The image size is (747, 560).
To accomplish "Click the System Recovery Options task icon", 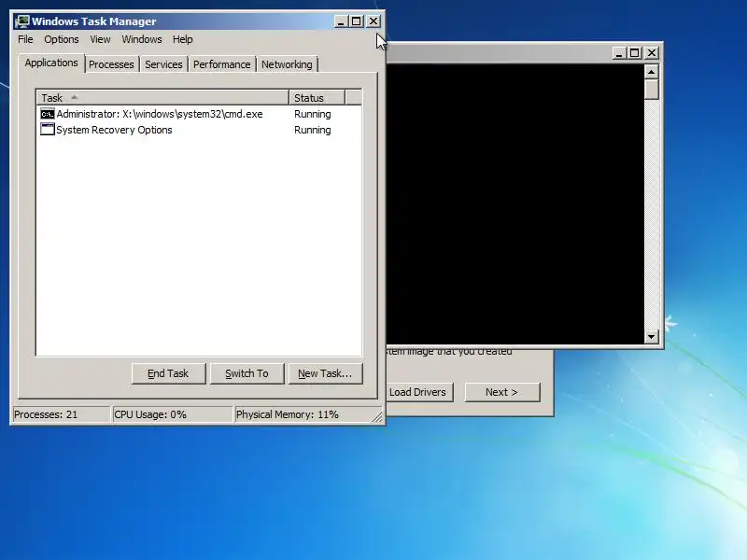I will coord(48,130).
